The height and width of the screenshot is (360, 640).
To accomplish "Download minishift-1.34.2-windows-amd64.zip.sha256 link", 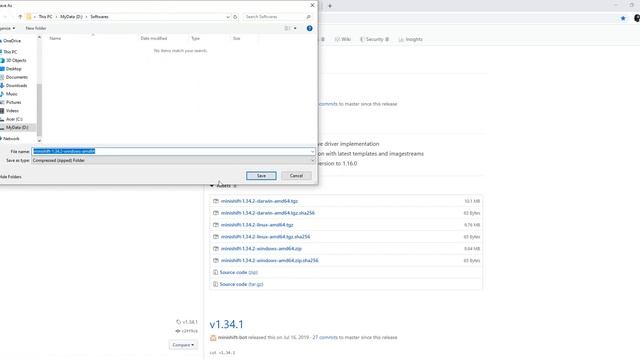I will point(269,260).
